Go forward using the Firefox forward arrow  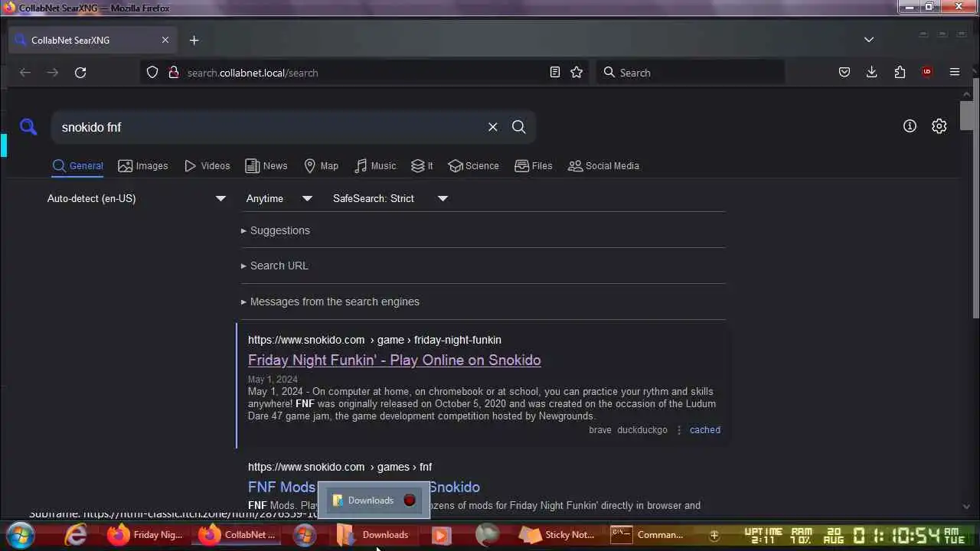(x=53, y=73)
